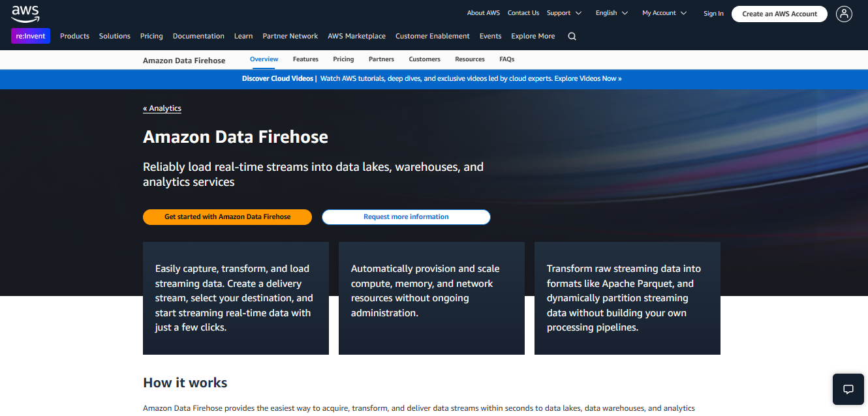Image resolution: width=868 pixels, height=416 pixels.
Task: Click the AWS logo
Action: tap(25, 13)
